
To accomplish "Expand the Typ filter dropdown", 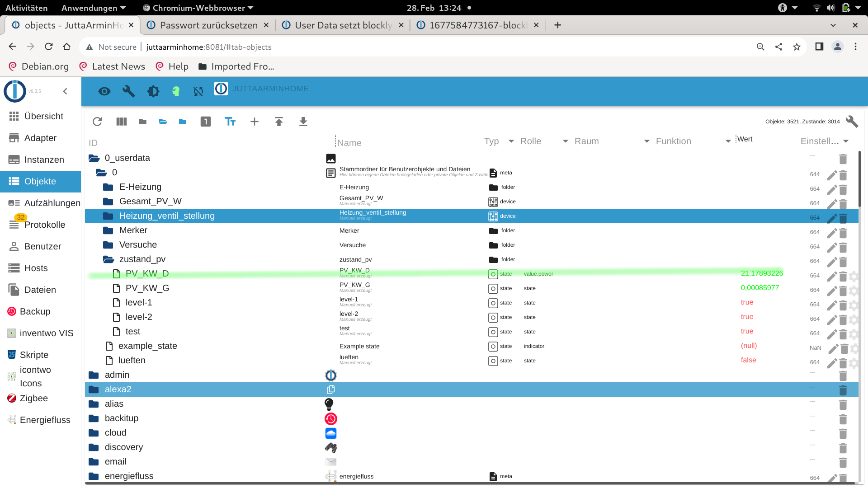I will [x=510, y=141].
